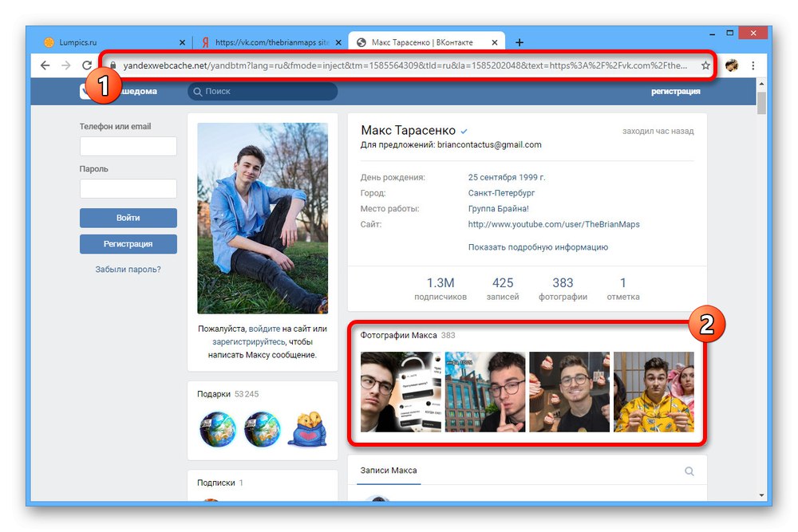Open the Chrome profile avatar

pyautogui.click(x=731, y=65)
